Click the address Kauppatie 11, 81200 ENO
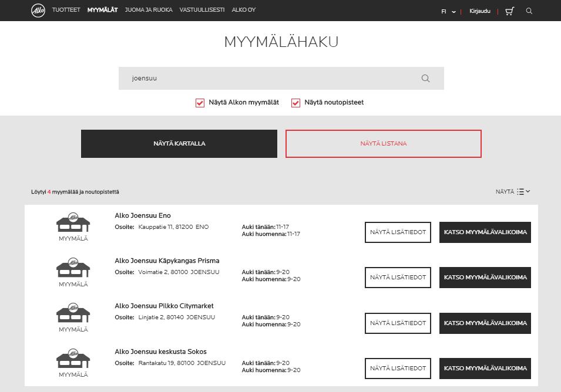The image size is (561, 392). click(x=173, y=227)
